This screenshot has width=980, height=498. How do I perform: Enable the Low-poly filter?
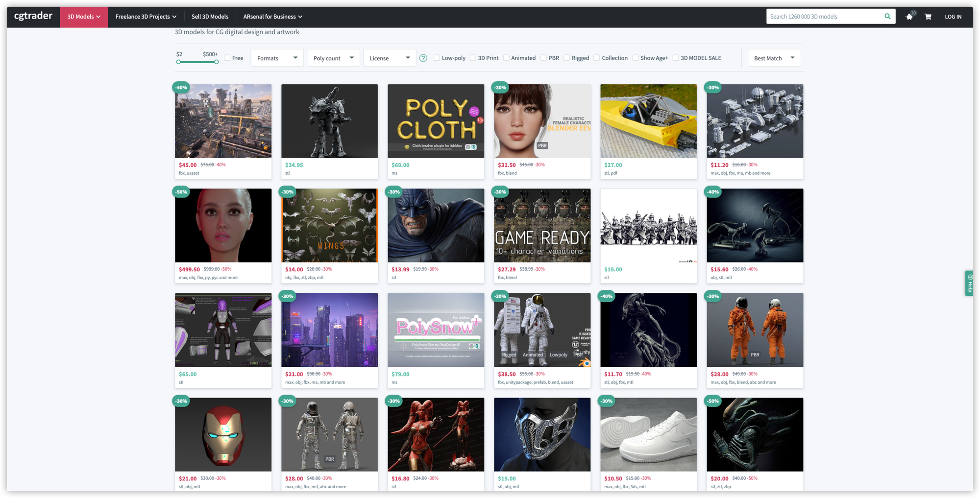pyautogui.click(x=437, y=57)
